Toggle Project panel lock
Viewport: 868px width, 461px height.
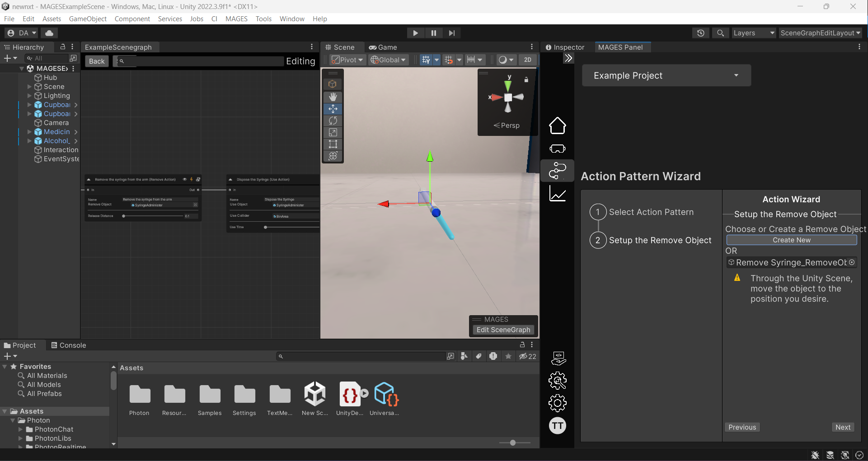coord(522,345)
